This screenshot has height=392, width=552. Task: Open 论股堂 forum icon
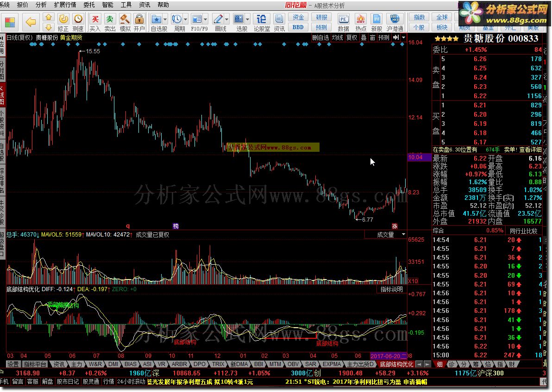tap(262, 23)
